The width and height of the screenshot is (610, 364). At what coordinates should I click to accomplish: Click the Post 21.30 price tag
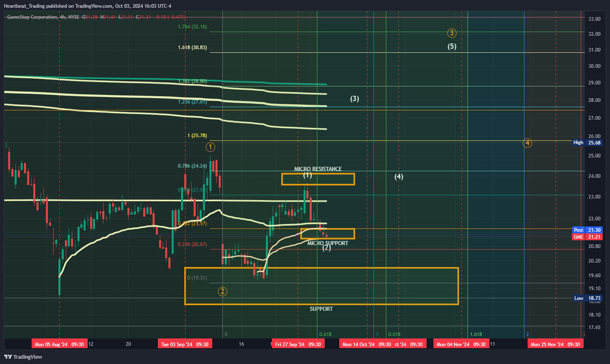[587, 230]
